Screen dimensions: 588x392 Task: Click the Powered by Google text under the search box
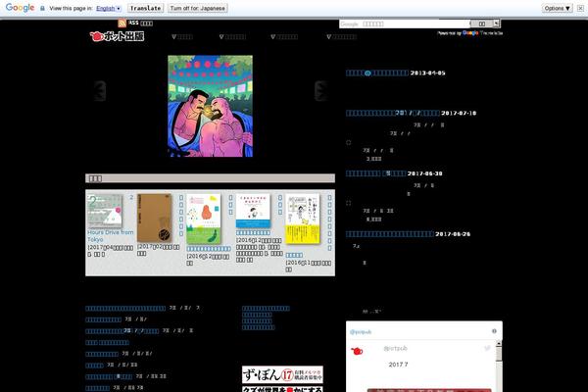click(x=469, y=33)
